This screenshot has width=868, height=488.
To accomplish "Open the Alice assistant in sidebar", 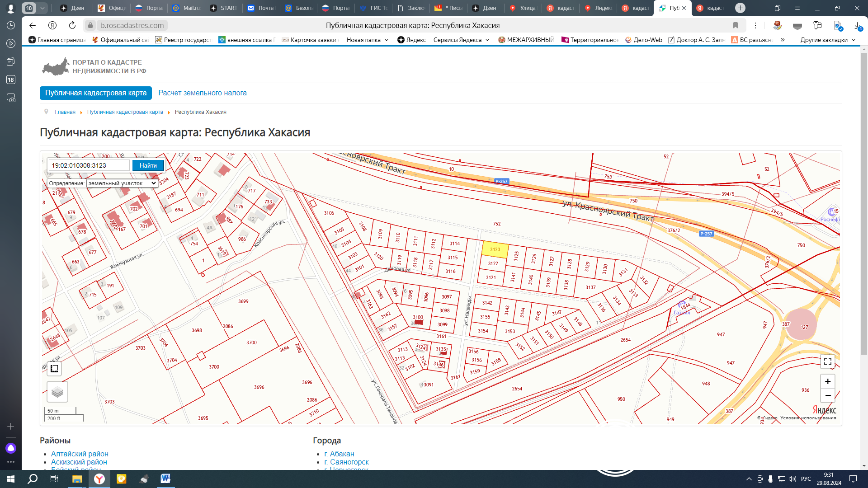I will (x=11, y=448).
